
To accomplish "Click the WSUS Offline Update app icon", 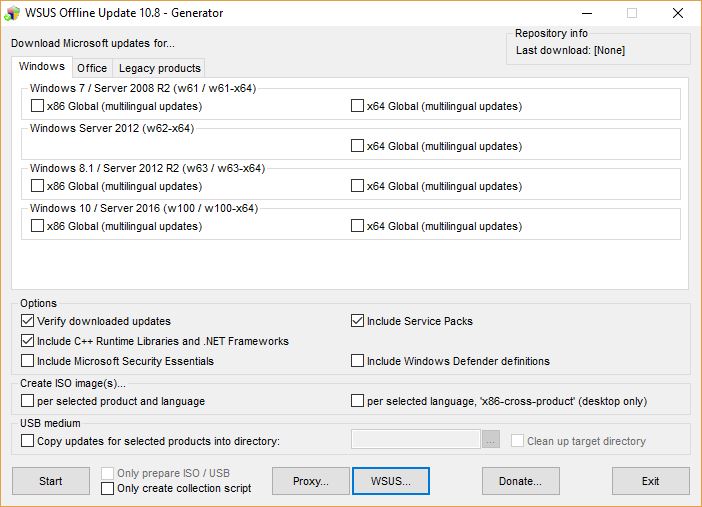I will (12, 13).
